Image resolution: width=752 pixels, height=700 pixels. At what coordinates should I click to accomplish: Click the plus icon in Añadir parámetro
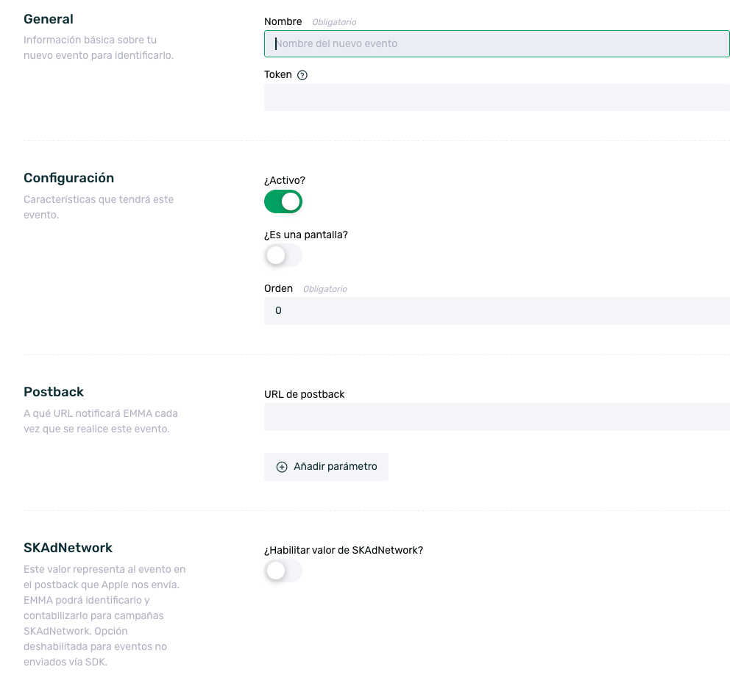282,467
